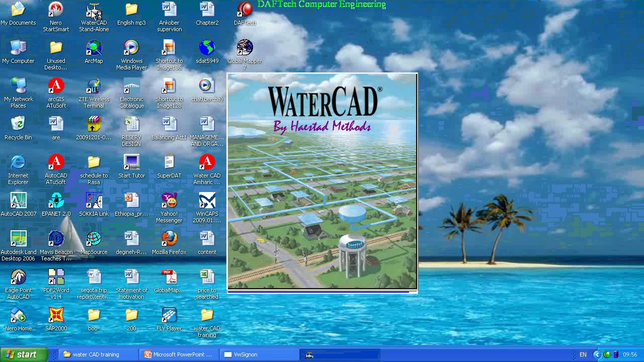Open RESERV DESIGN Excel file
644x362 pixels.
pyautogui.click(x=131, y=124)
